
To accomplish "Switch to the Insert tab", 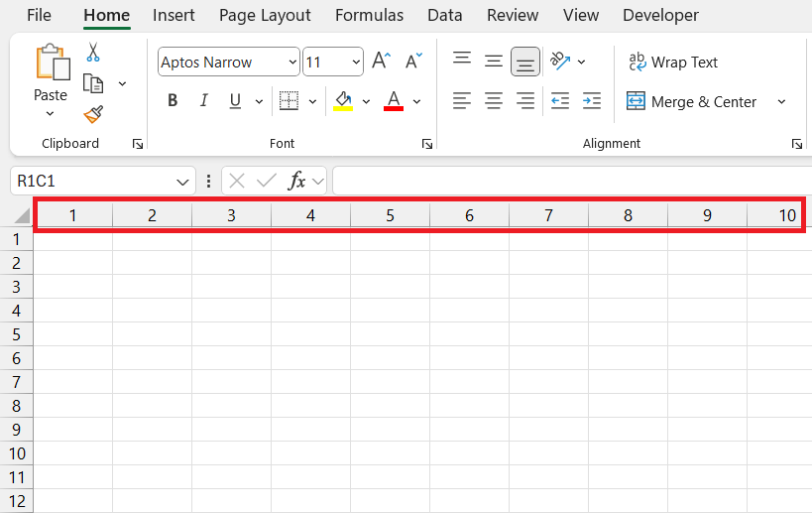I will tap(174, 15).
